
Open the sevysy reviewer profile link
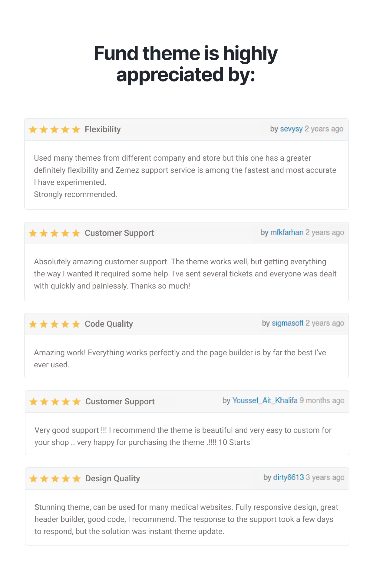(291, 129)
